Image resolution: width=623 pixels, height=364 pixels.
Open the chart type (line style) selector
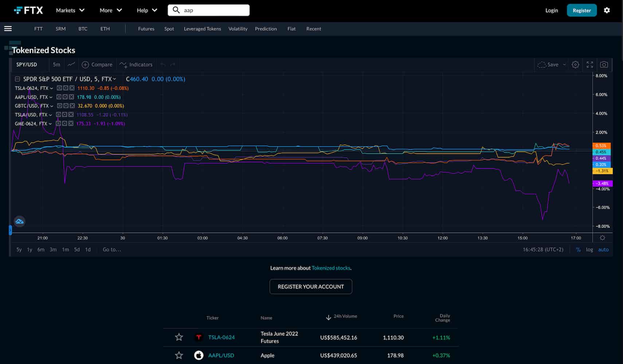coord(71,64)
